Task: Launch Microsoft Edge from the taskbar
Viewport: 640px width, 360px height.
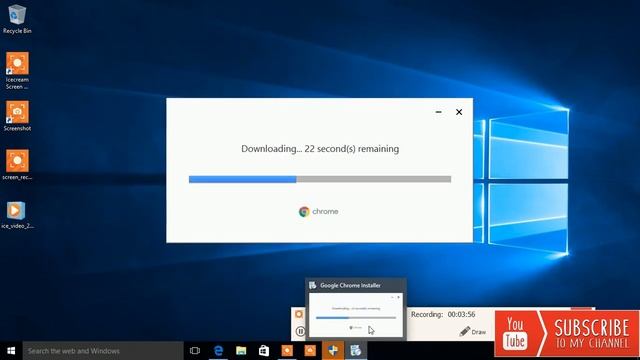Action: tap(218, 351)
